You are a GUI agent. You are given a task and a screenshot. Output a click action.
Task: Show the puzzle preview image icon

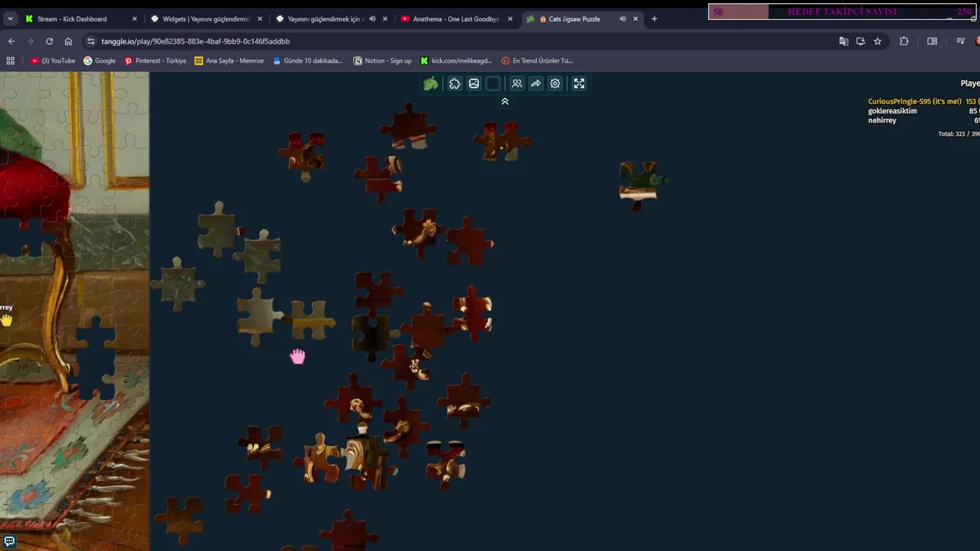pyautogui.click(x=474, y=83)
